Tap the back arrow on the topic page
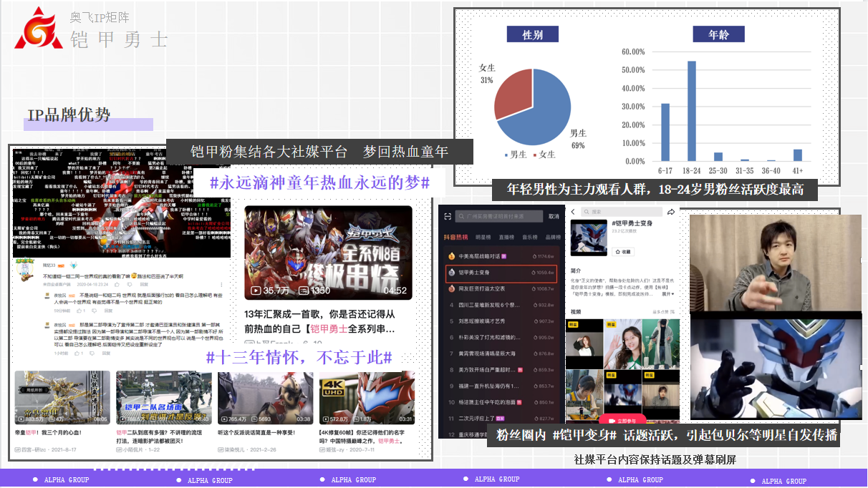Screen dimensions: 868x488 tap(574, 213)
